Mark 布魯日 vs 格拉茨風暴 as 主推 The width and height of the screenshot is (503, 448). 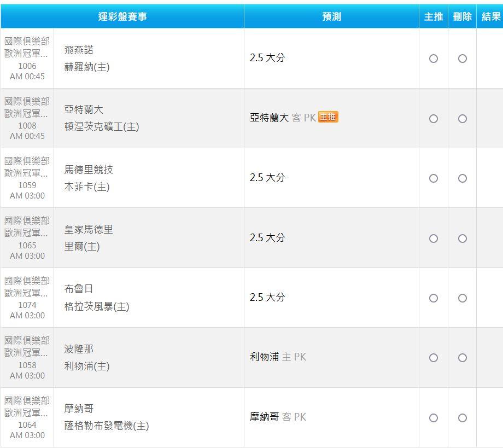(x=434, y=298)
